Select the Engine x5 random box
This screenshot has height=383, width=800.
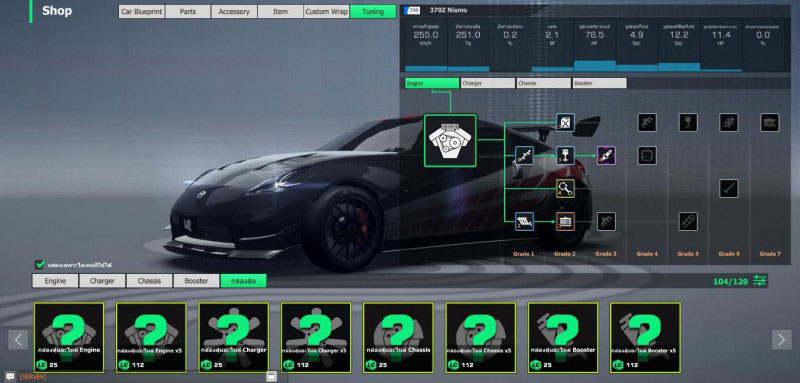click(151, 337)
